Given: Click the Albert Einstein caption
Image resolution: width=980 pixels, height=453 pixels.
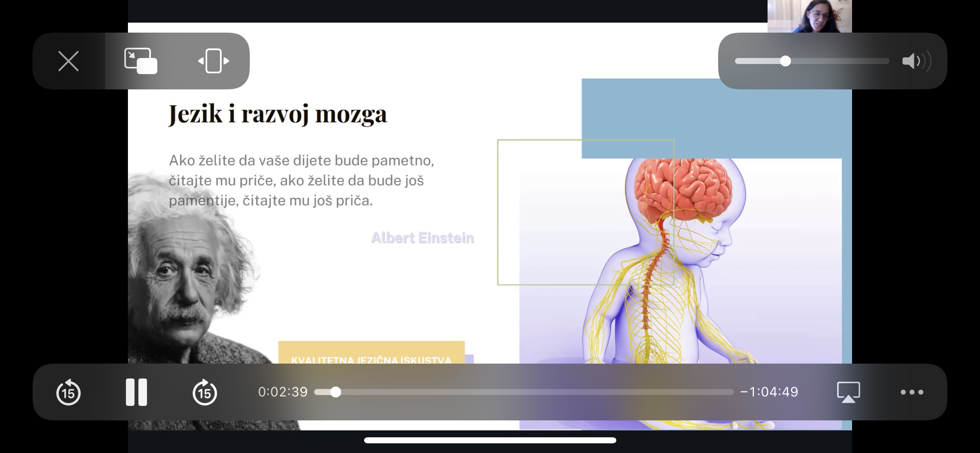Looking at the screenshot, I should point(422,238).
